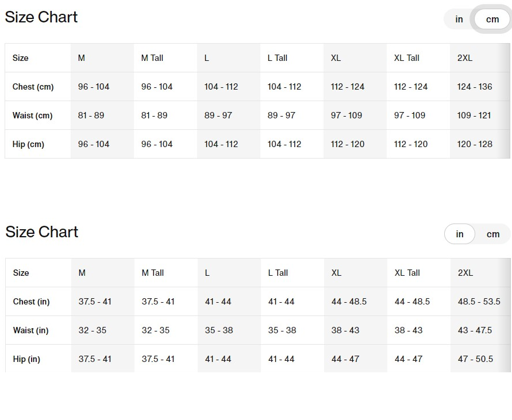Click the 120 - 128 hip measurement cell

[x=475, y=144]
